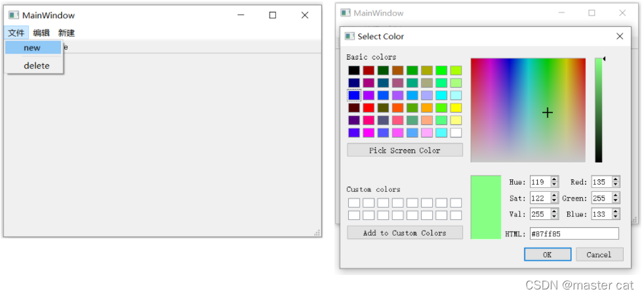Pick the bright magenta basic color swatch

(369, 132)
